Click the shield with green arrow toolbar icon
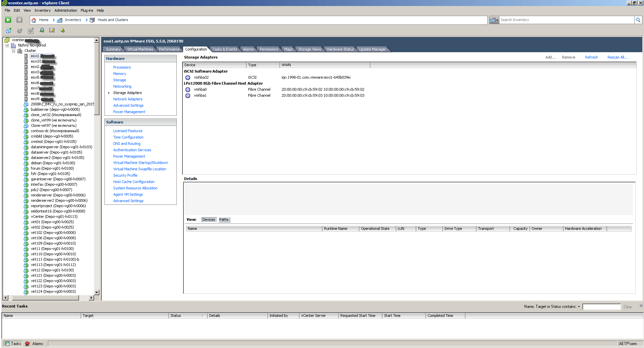Image resolution: width=644 pixels, height=348 pixels. pyautogui.click(x=62, y=30)
